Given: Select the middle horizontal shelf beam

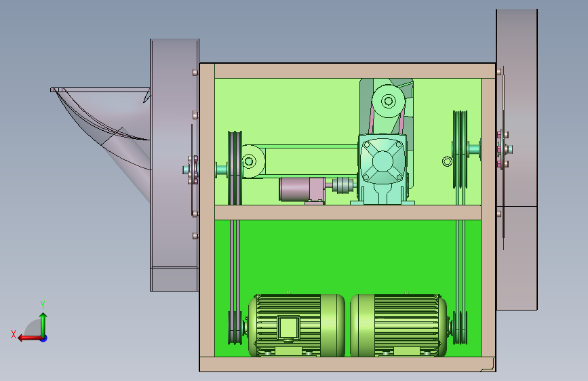Looking at the screenshot, I should click(348, 212).
